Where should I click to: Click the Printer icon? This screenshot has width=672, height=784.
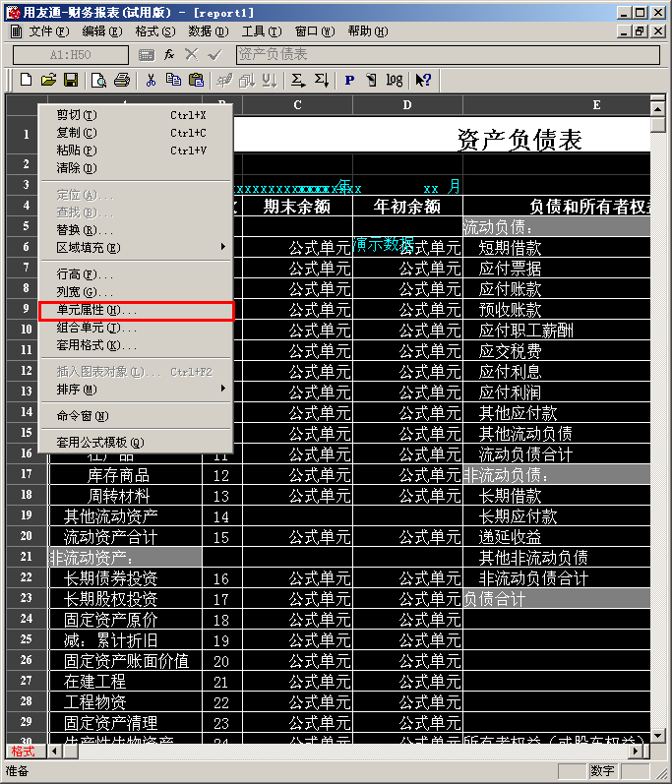pos(121,80)
